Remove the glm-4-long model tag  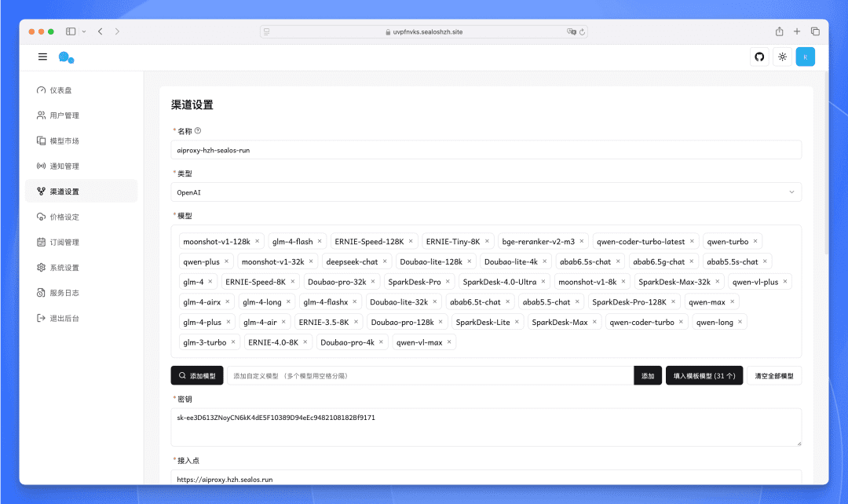point(288,301)
